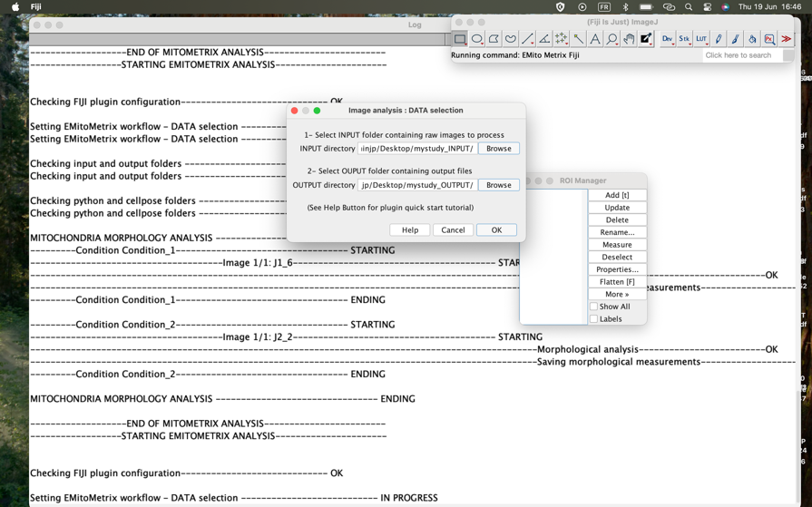
Task: Select the Flood Fill bucket tool
Action: pos(752,39)
